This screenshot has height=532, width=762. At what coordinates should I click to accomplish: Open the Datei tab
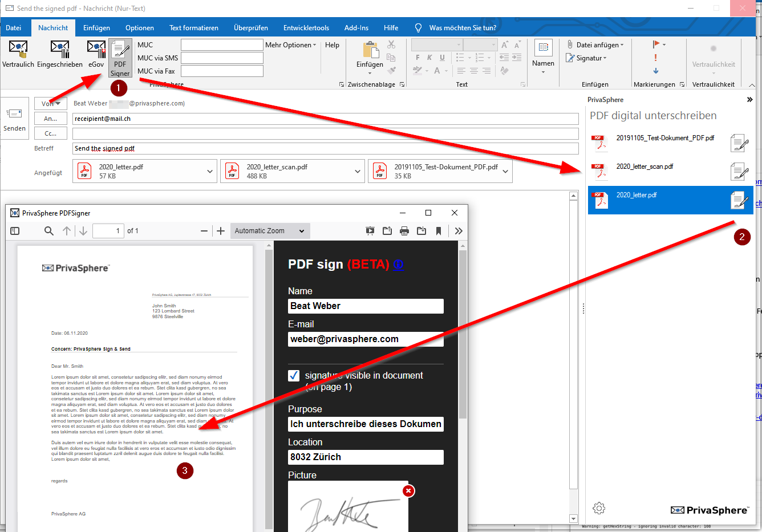[14, 27]
